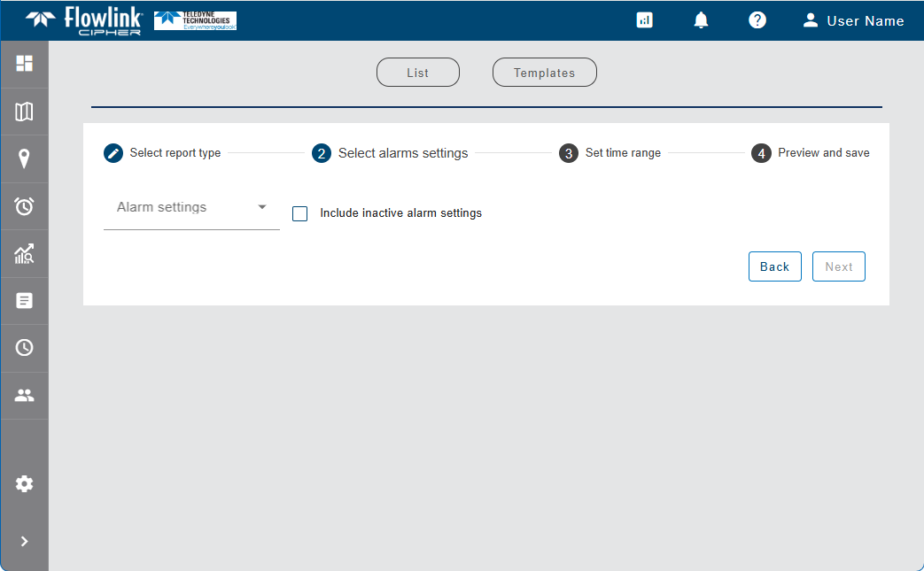Image resolution: width=924 pixels, height=571 pixels.
Task: Expand the sidebar with chevron arrow
Action: (24, 541)
